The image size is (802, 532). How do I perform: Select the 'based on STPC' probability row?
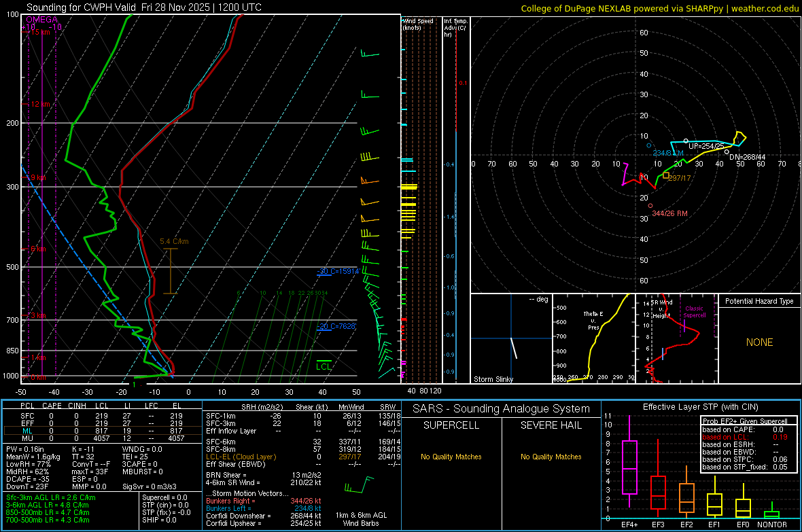[x=745, y=459]
